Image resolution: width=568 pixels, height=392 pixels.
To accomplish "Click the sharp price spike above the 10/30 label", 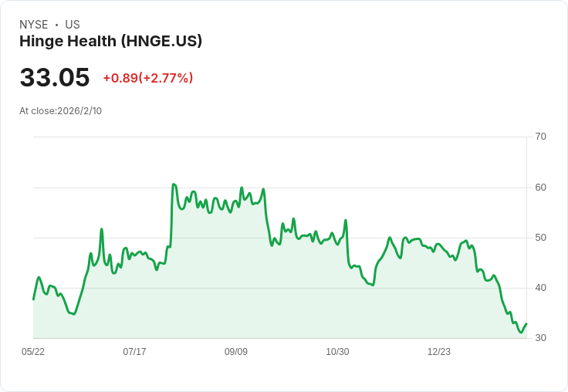I will 346,221.
